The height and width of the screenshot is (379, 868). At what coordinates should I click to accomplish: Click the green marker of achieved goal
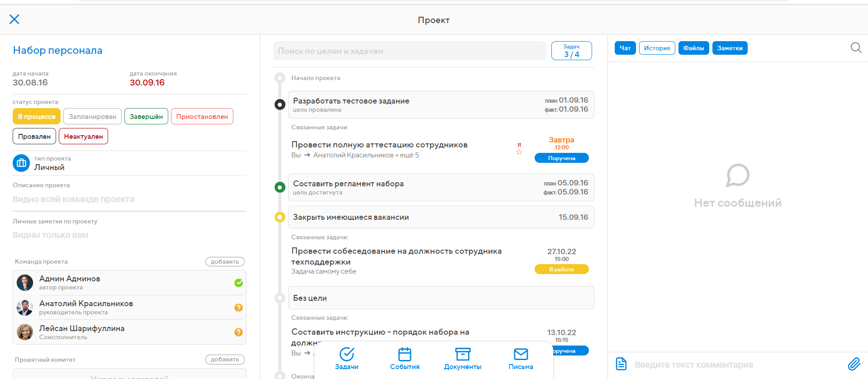280,187
